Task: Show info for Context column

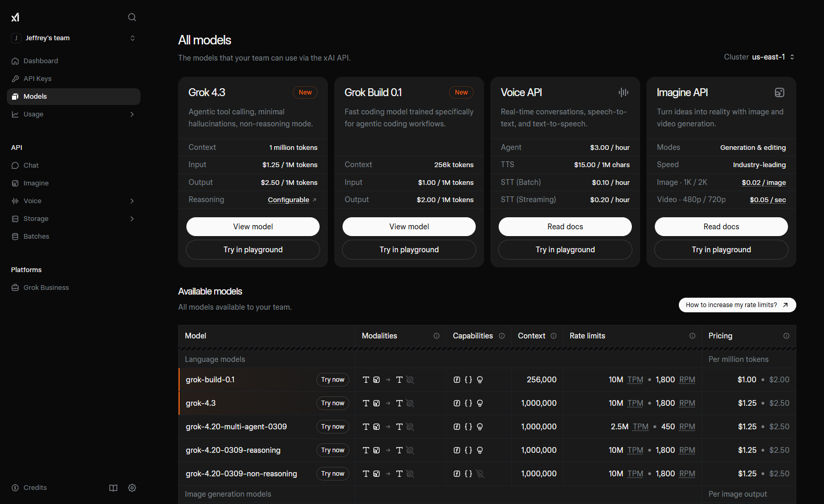Action: [x=554, y=336]
